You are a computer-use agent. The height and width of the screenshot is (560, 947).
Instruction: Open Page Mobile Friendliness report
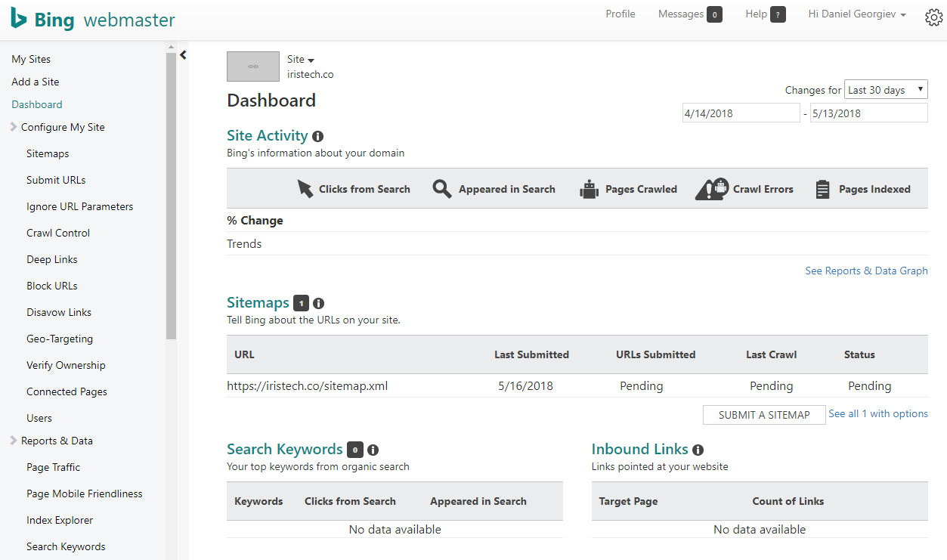click(84, 493)
